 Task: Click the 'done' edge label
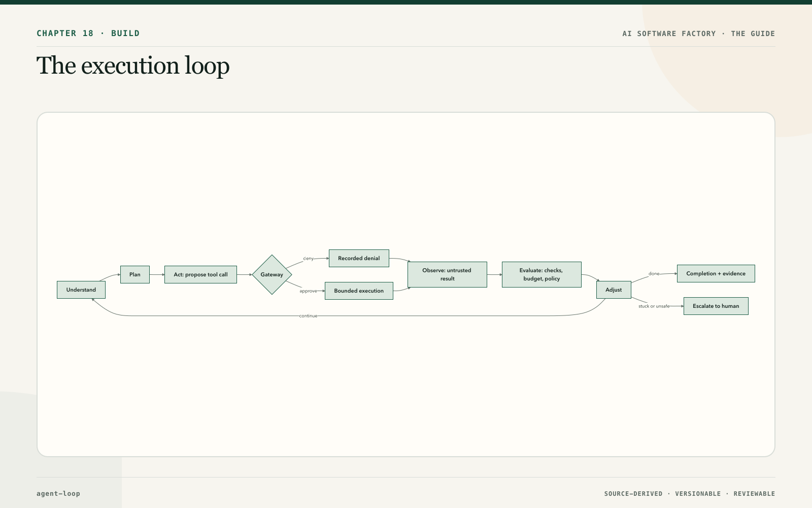tap(654, 274)
